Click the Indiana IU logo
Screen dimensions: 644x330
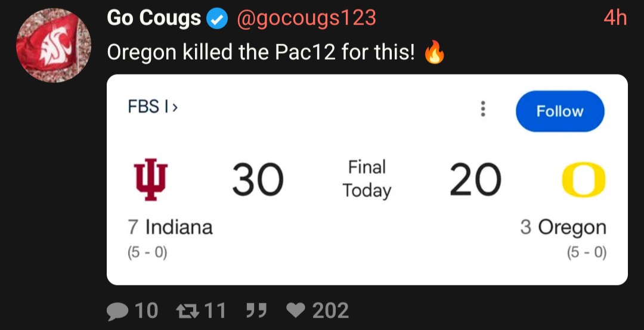[x=151, y=179]
